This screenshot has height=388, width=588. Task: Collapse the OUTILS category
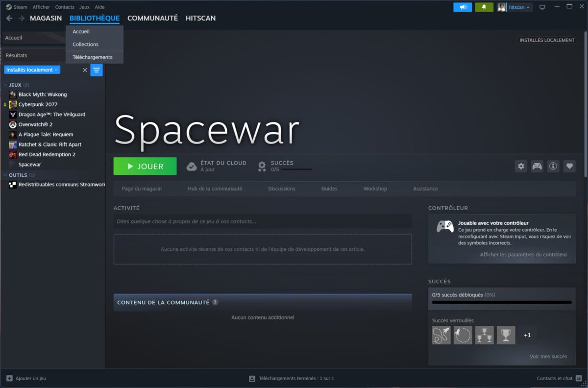(5, 175)
